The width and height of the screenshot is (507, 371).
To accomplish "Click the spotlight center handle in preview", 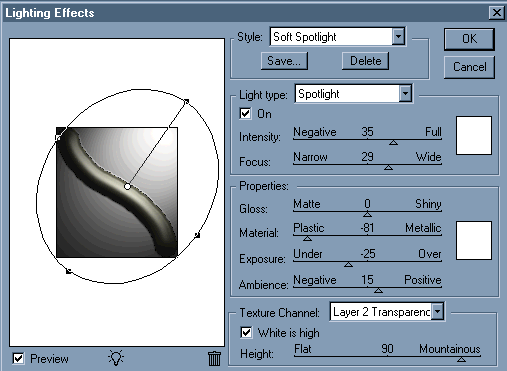I will (x=127, y=187).
